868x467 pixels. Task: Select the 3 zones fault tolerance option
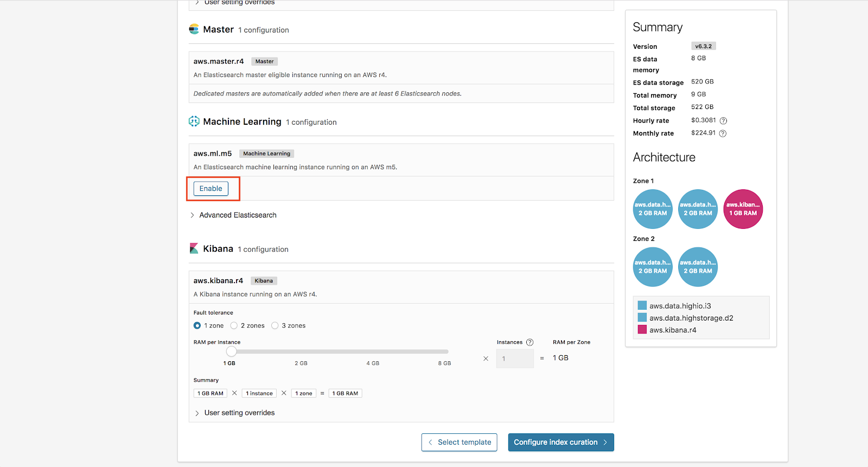pos(275,325)
